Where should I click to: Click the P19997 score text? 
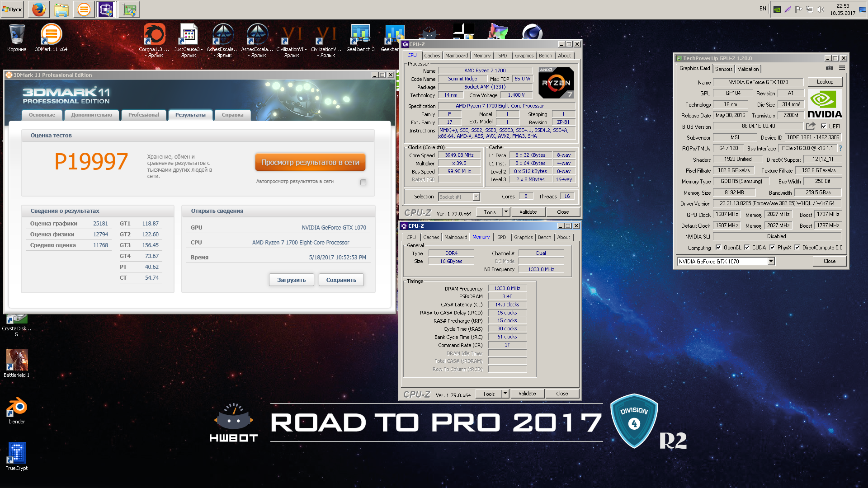[91, 162]
